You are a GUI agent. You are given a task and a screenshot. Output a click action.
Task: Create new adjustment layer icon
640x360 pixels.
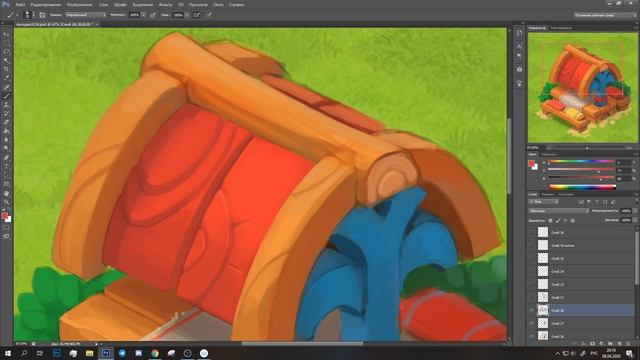(x=601, y=344)
